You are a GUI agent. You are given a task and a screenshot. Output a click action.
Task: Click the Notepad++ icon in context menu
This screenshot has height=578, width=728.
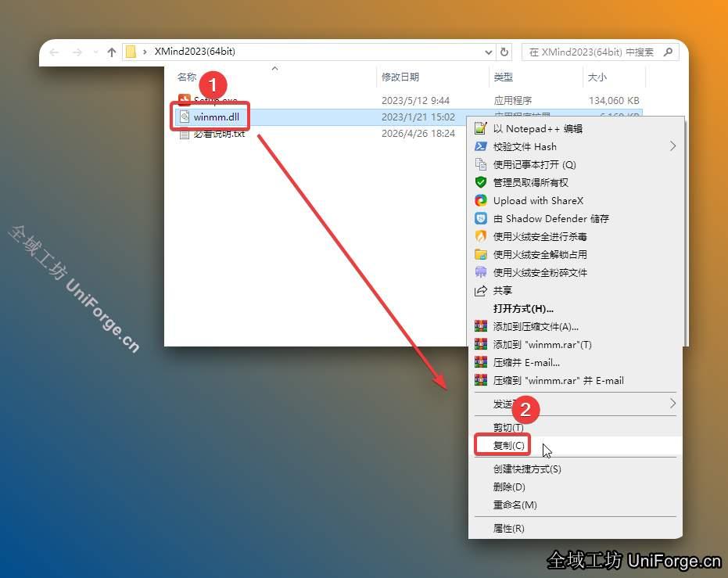point(481,128)
